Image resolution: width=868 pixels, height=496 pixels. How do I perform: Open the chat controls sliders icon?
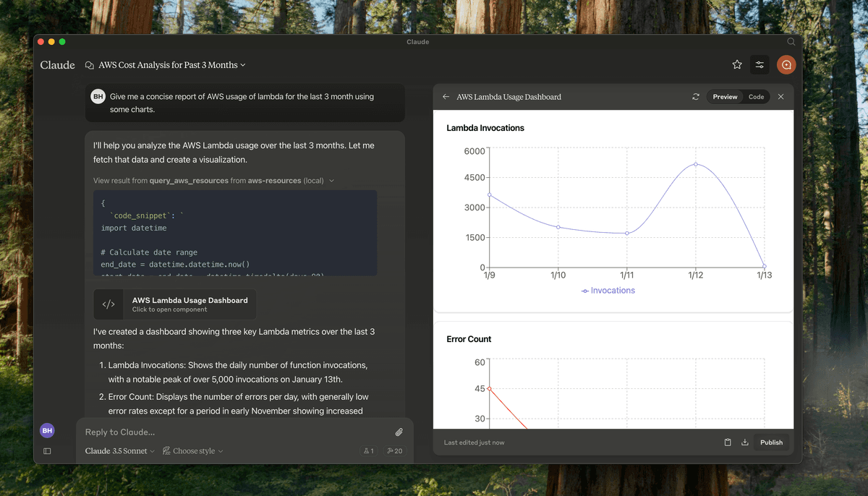[x=759, y=65]
